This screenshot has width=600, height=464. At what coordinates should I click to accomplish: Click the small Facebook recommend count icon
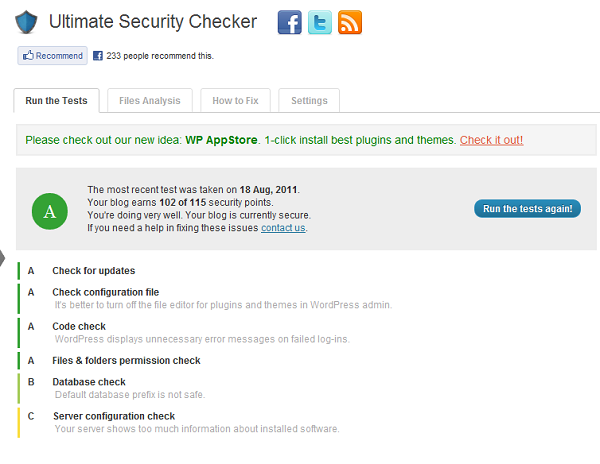pos(98,56)
